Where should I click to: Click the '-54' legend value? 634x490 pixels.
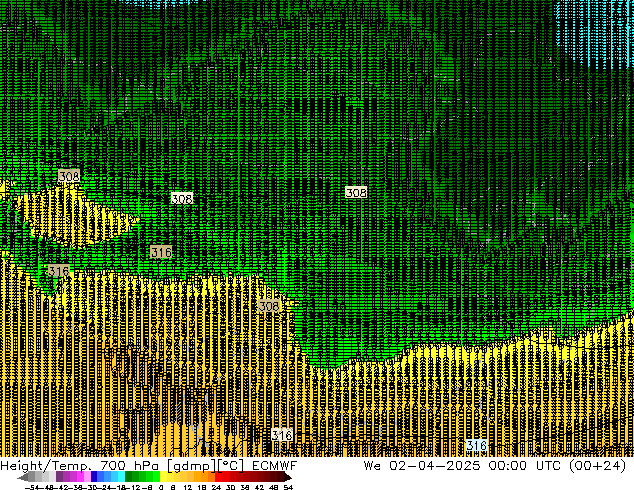[32, 488]
